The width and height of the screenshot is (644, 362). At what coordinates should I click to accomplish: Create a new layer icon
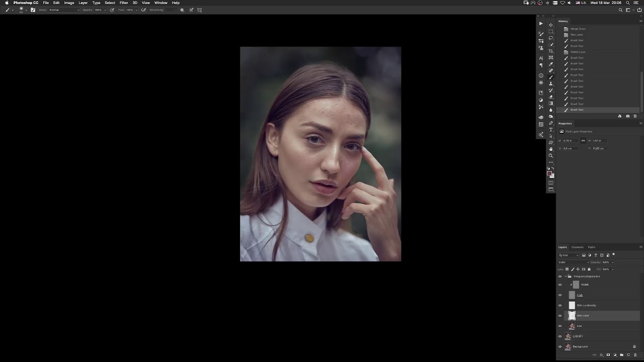628,355
